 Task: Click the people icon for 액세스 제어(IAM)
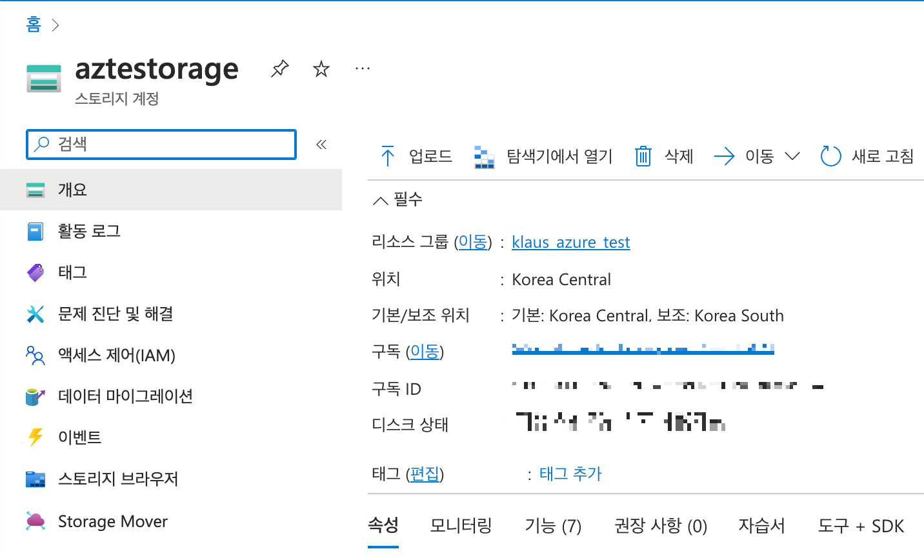click(x=35, y=355)
